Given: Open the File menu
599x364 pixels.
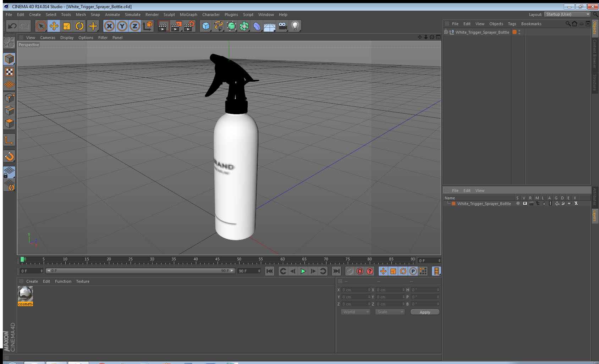Looking at the screenshot, I should coord(9,15).
